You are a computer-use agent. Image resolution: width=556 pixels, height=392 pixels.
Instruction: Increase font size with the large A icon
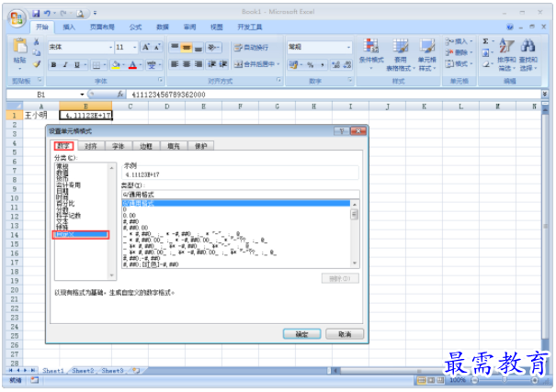[x=146, y=47]
